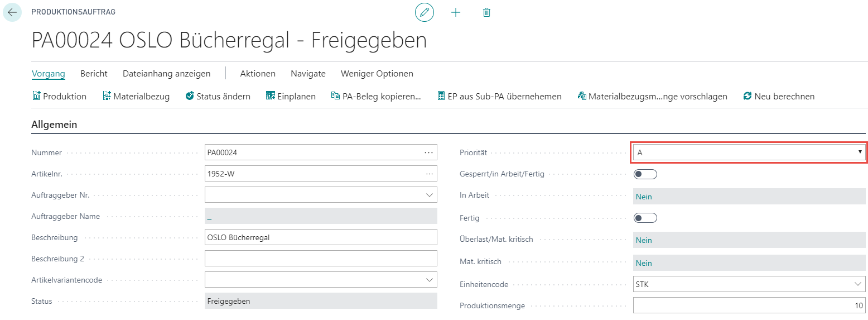Toggle the Gesperrt/in Arbeit/Fertig switch
Viewport: 868px width, 320px height.
645,174
